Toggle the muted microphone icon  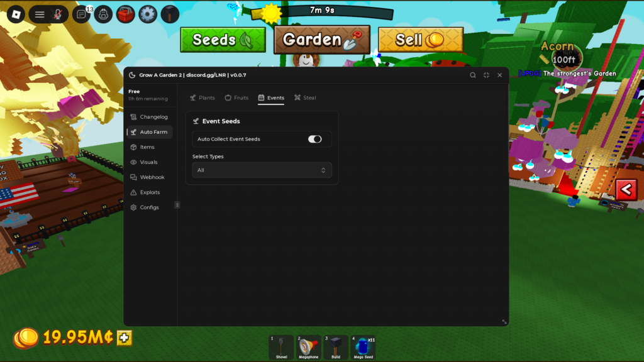[58, 15]
